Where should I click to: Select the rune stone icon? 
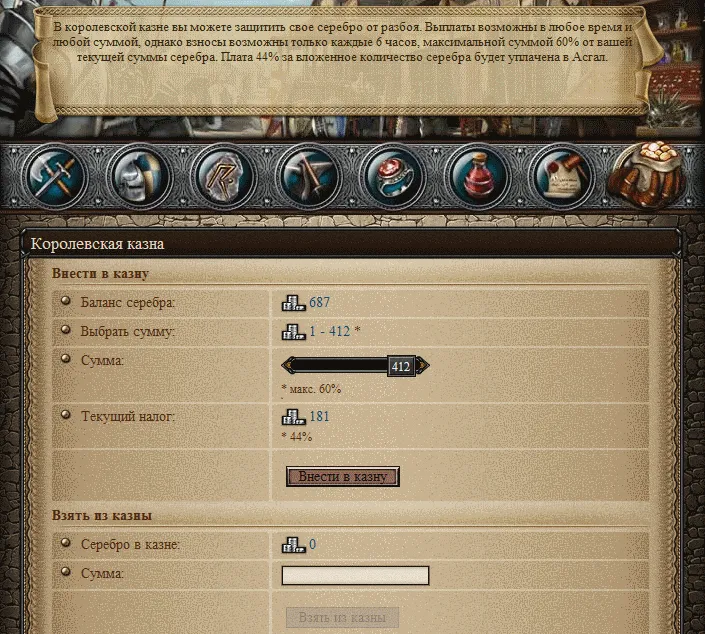[223, 177]
